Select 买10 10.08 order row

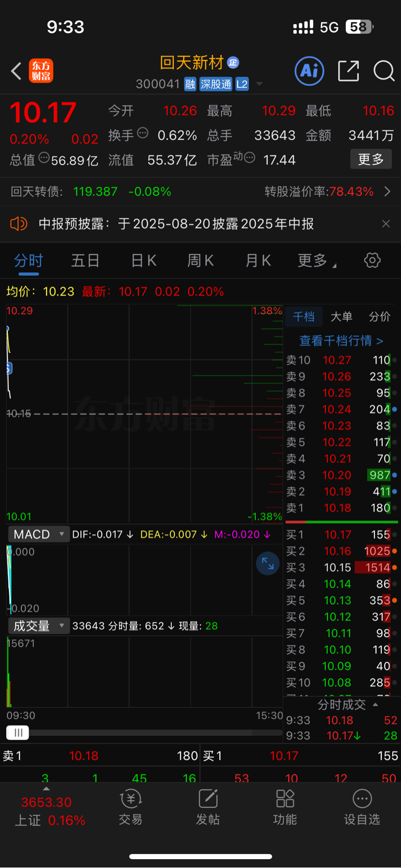[342, 683]
